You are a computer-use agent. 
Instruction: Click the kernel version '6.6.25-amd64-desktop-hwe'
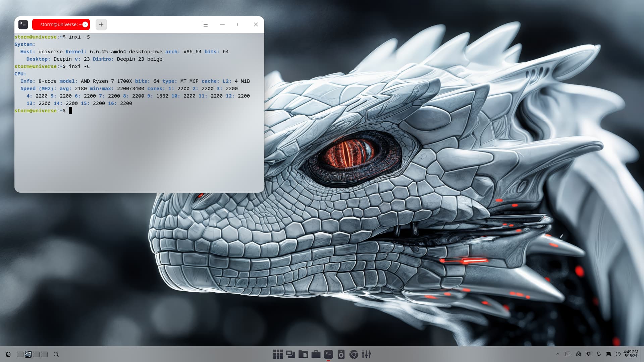(x=126, y=52)
